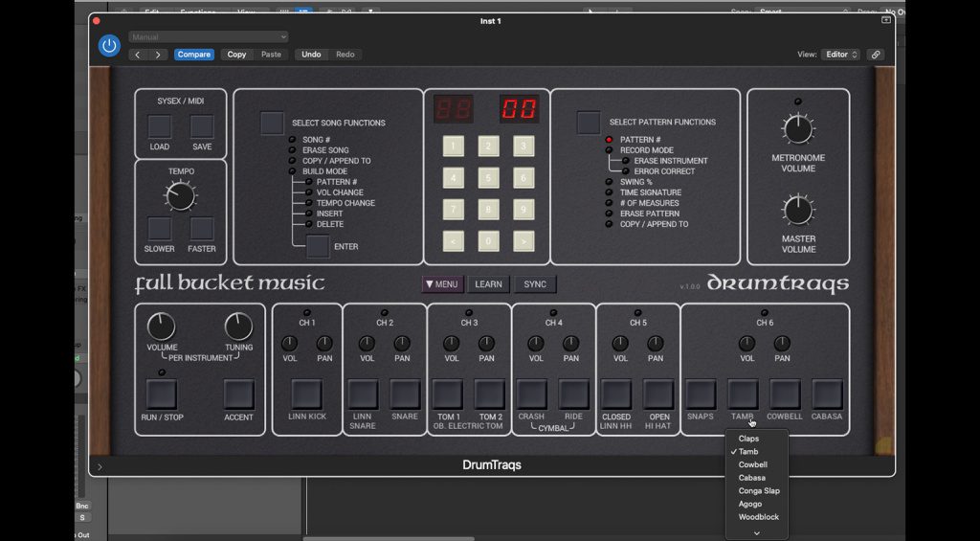Click the SYNC button
This screenshot has width=980, height=541.
535,284
